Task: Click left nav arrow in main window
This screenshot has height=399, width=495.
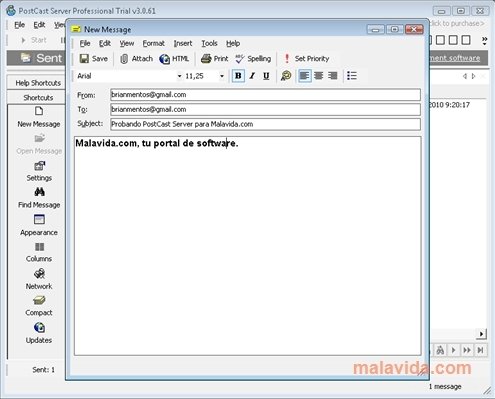Action: tap(465, 76)
